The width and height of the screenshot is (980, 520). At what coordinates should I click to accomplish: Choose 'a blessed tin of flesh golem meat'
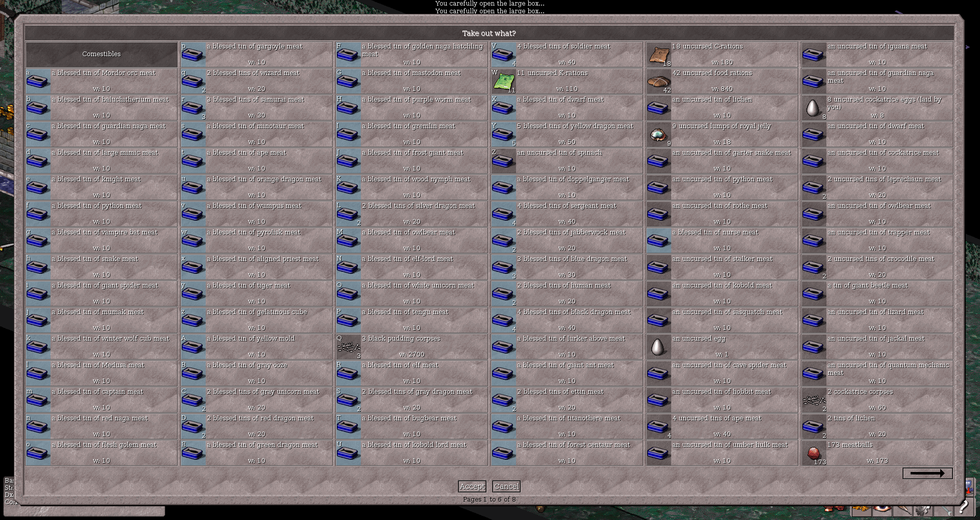(x=102, y=453)
